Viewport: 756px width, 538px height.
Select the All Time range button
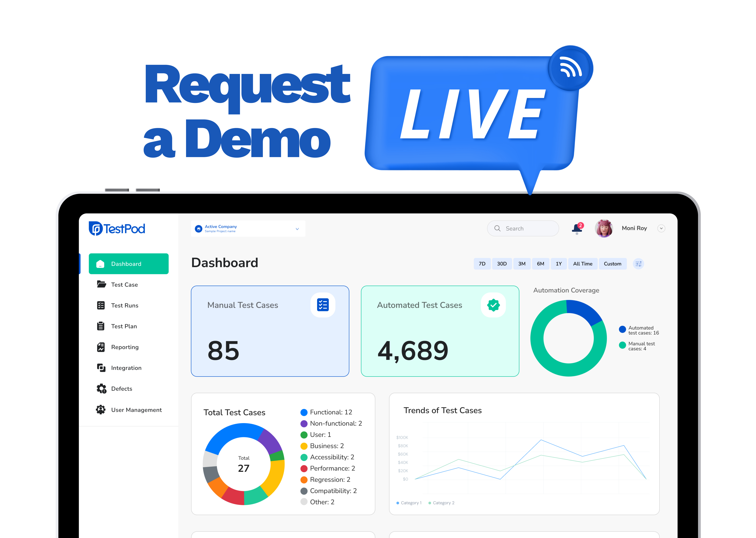tap(583, 264)
